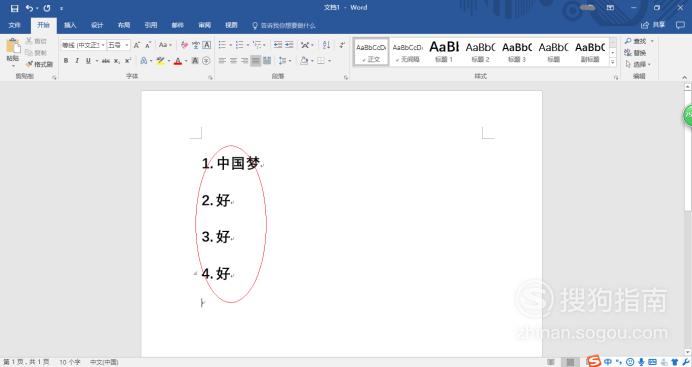Apply character shading icon

pyautogui.click(x=195, y=61)
